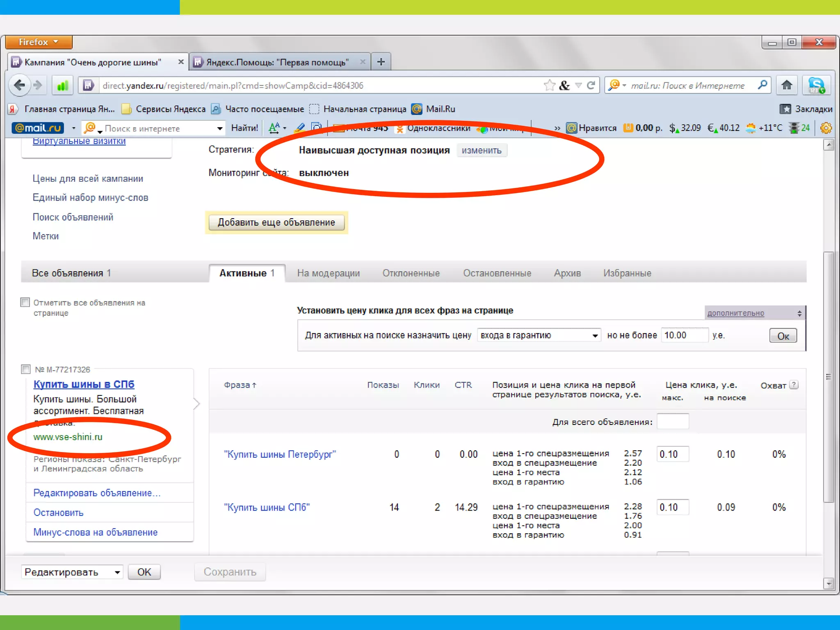Viewport: 840px width, 630px height.
Task: Switch to the 'На модерации' tab
Action: 328,273
